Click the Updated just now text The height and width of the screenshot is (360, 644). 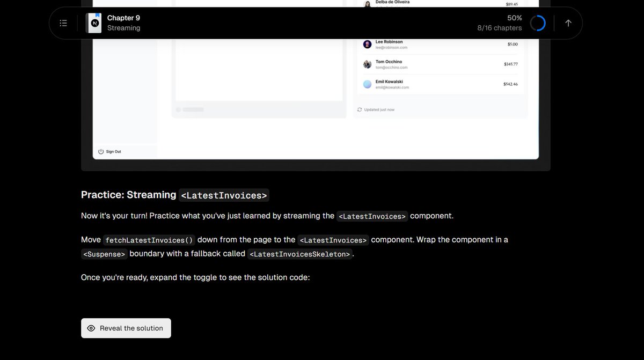click(379, 109)
